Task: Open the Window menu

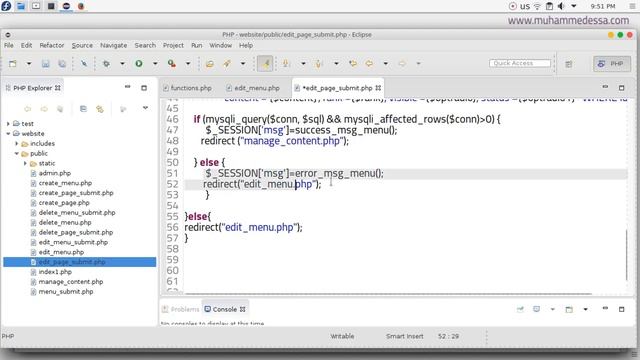Action: 220,45
